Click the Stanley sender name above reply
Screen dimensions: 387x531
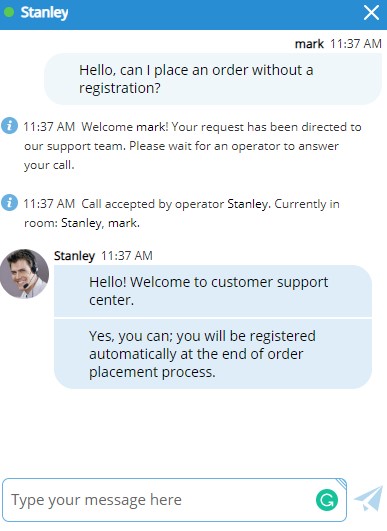pos(74,256)
